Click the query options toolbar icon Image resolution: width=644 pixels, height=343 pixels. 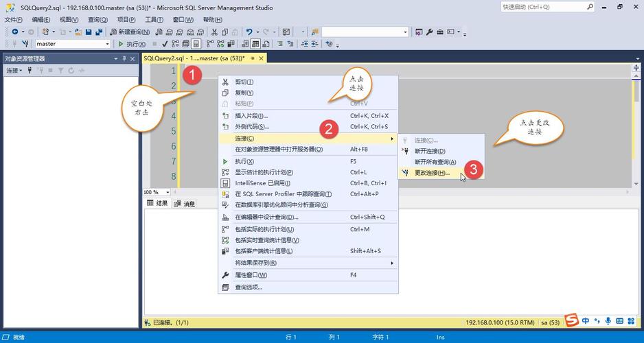pos(185,44)
